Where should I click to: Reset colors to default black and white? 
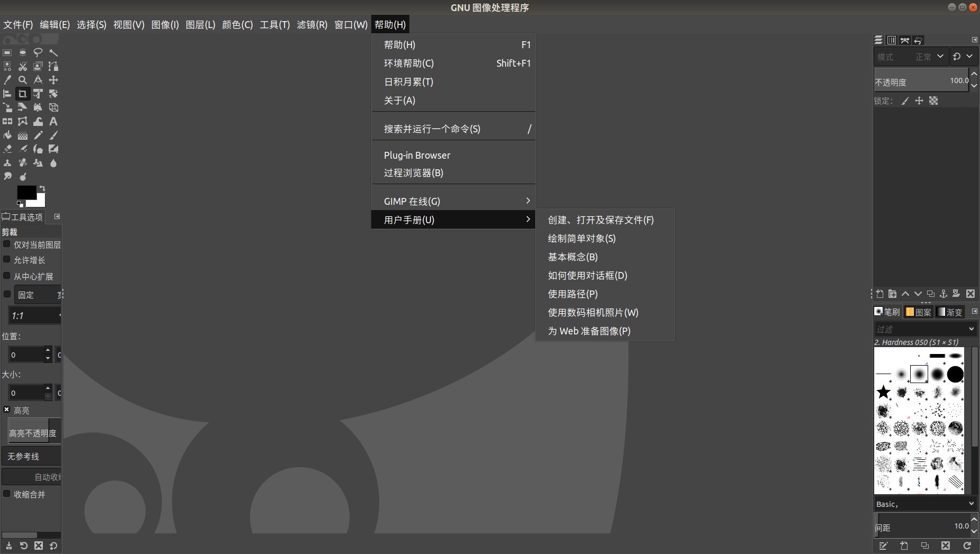(20, 204)
